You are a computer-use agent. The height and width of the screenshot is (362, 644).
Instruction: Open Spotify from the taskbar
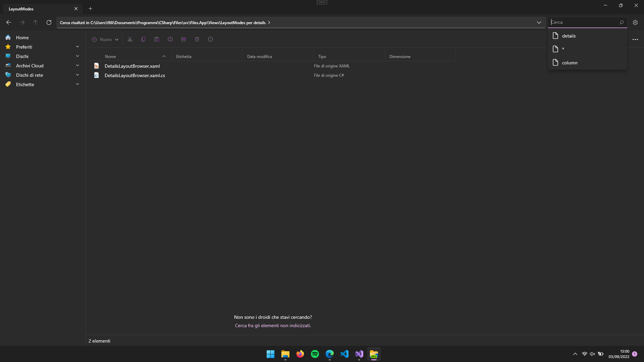point(315,354)
